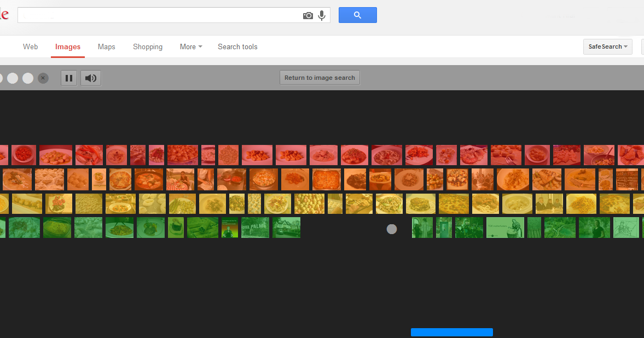This screenshot has height=338, width=644.
Task: Select the Images tab
Action: [68, 47]
